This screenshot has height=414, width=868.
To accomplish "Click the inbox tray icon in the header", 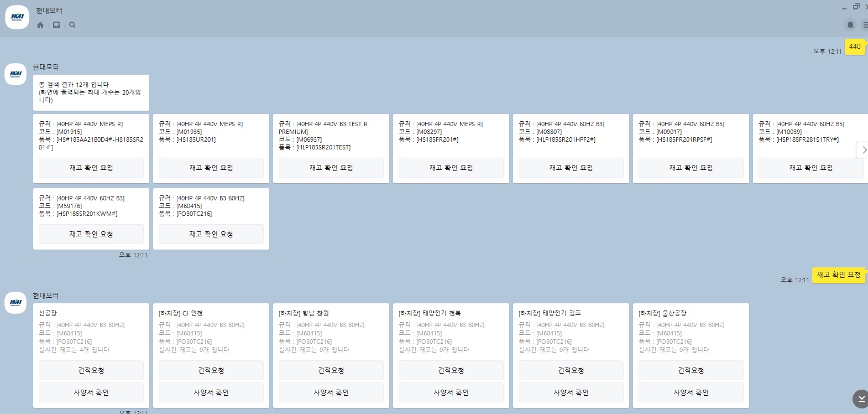I will (56, 25).
